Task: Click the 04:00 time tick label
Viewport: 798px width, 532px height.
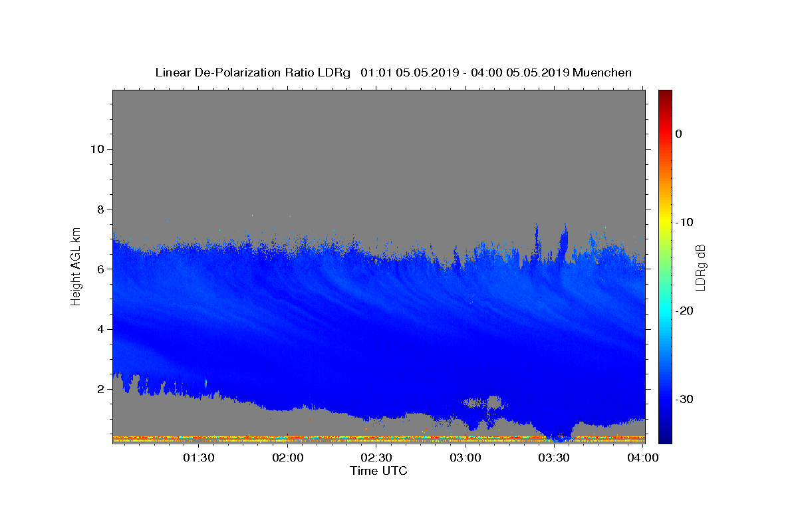Action: click(x=643, y=458)
